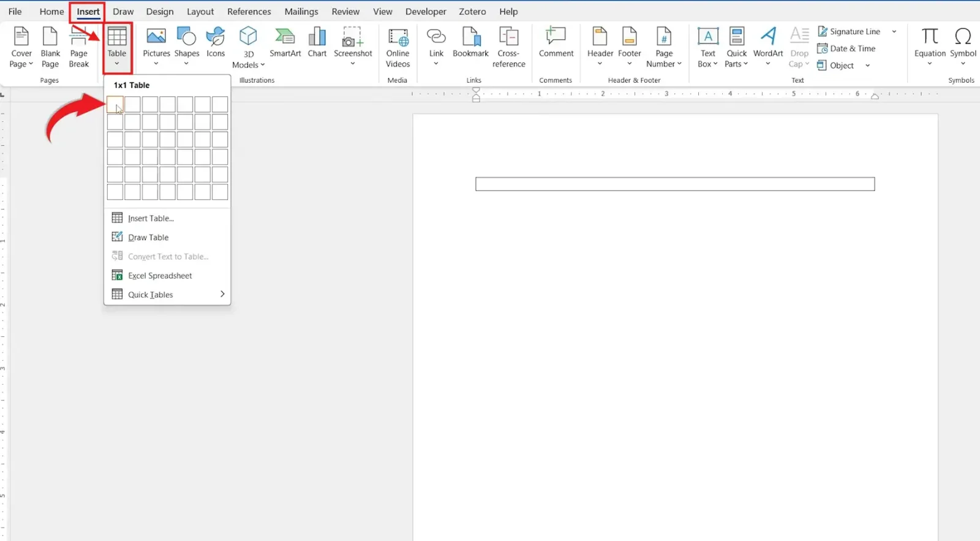Open Page Number options
Image resolution: width=980 pixels, height=541 pixels.
click(664, 47)
